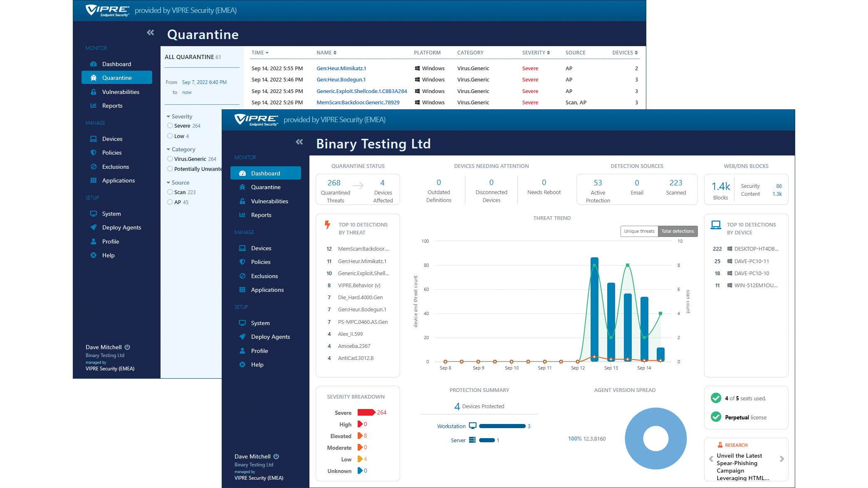Collapse the Severity filter section

168,116
